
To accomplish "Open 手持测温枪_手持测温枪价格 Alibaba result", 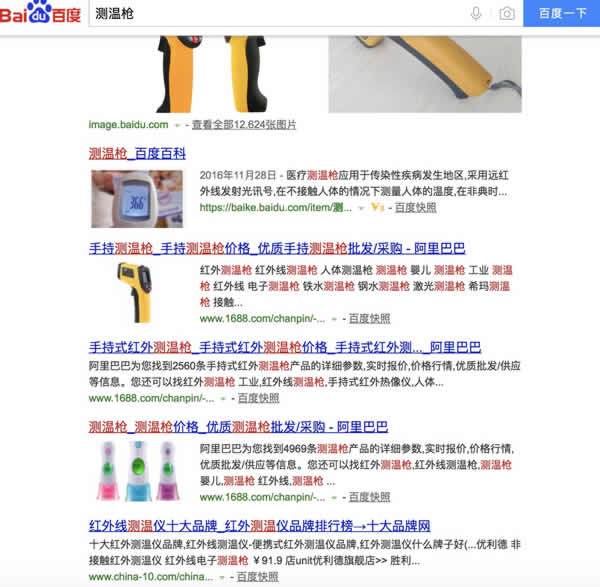I will coord(277,248).
